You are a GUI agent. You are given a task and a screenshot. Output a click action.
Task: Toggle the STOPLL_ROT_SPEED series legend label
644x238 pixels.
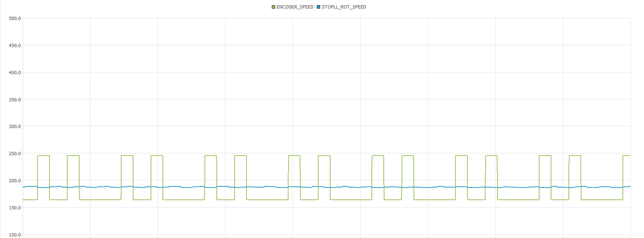344,7
